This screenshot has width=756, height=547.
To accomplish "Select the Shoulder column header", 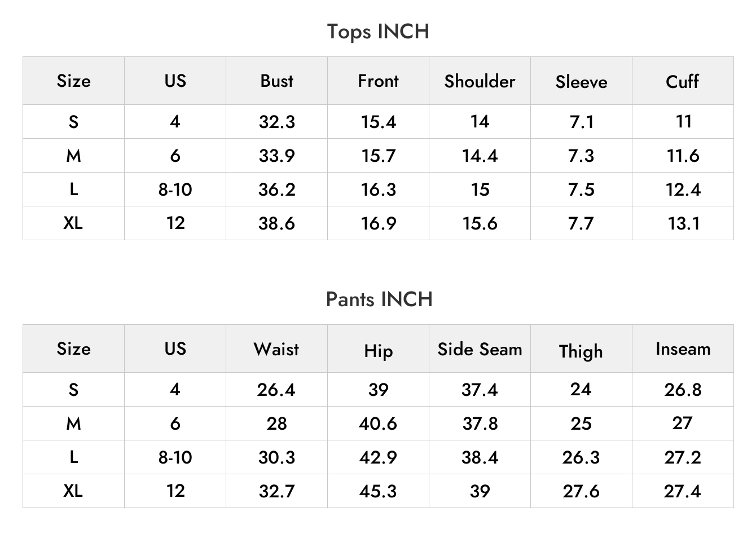I will (480, 81).
